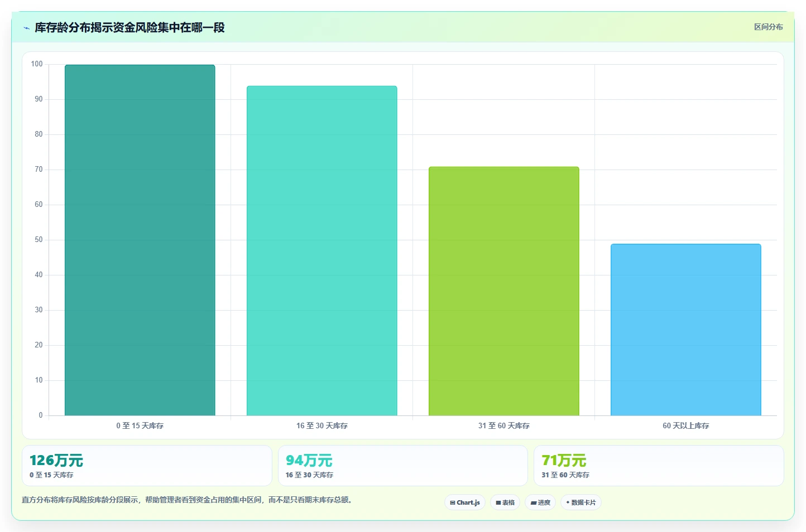
Task: Click the 进度 tag
Action: pos(540,502)
